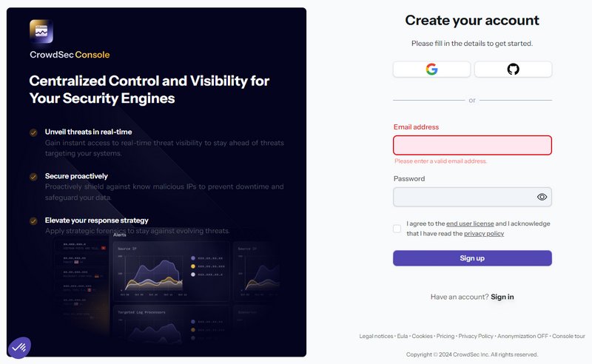This screenshot has width=592, height=364.
Task: Open the purple checkmark widget icon
Action: [19, 346]
